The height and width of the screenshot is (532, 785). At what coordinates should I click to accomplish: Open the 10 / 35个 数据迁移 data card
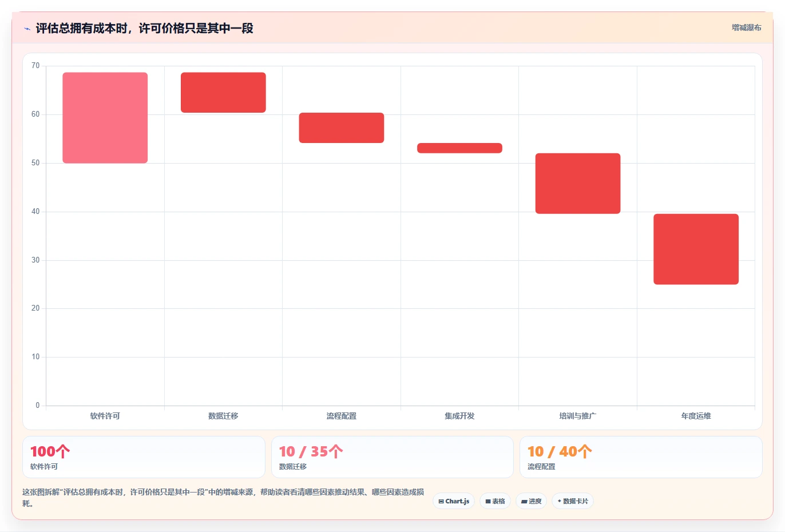392,457
